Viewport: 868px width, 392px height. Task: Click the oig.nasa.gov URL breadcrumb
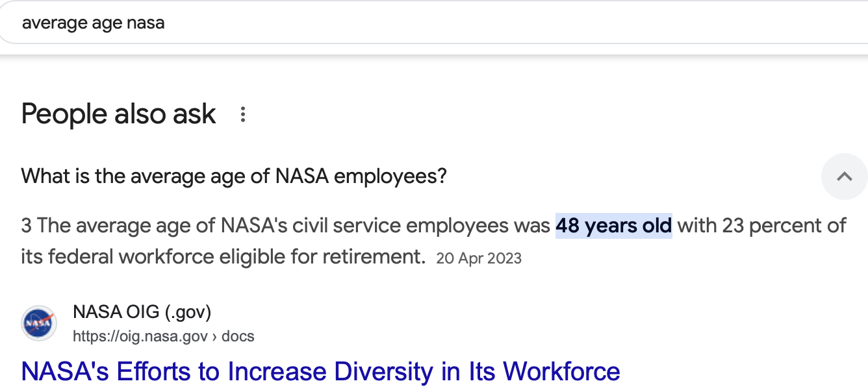click(140, 336)
